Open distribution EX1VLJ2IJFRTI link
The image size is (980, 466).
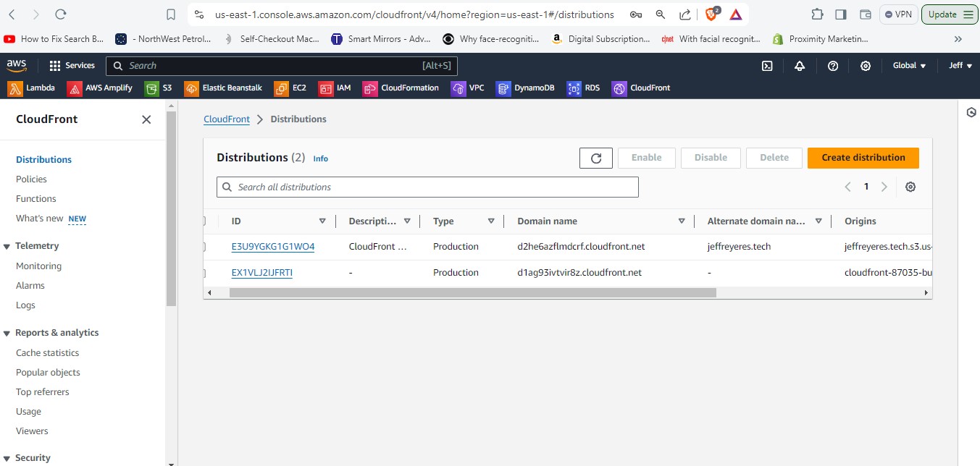pos(262,273)
